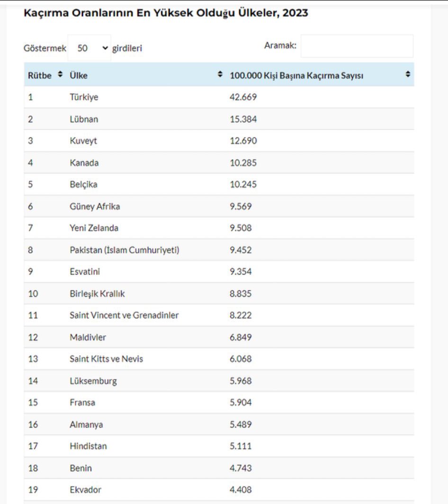The height and width of the screenshot is (504, 448).
Task: Select the value 5.904
Action: click(241, 403)
